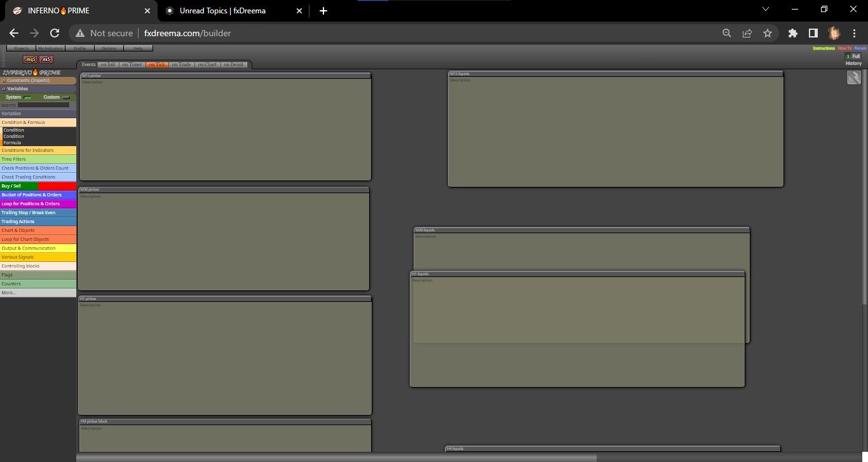Open the wrench settings tool on canvas
Screen dimensions: 868x462
(854, 78)
